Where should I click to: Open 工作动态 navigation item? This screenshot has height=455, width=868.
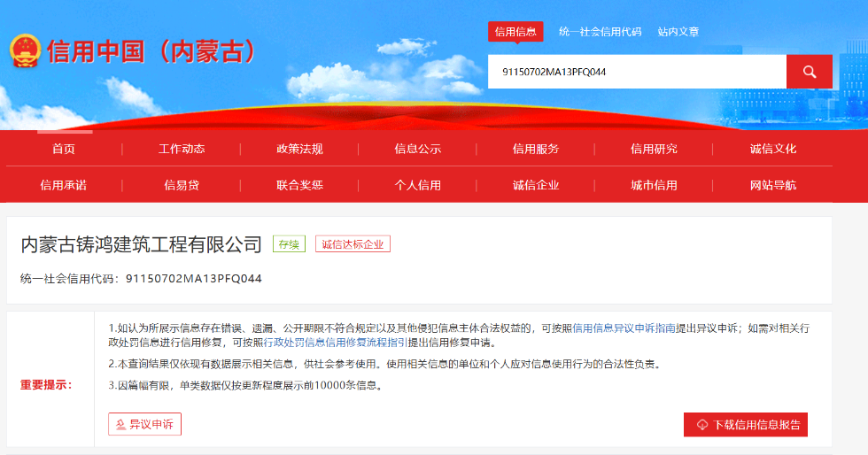[182, 149]
